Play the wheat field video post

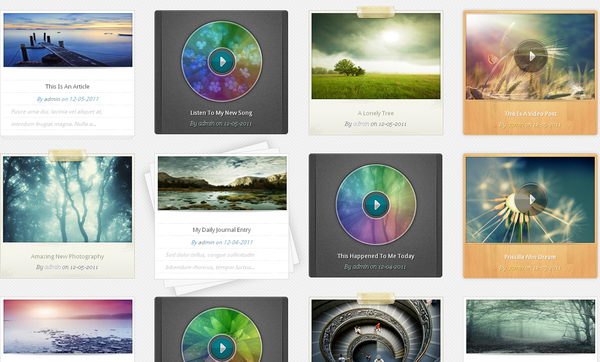[531, 56]
